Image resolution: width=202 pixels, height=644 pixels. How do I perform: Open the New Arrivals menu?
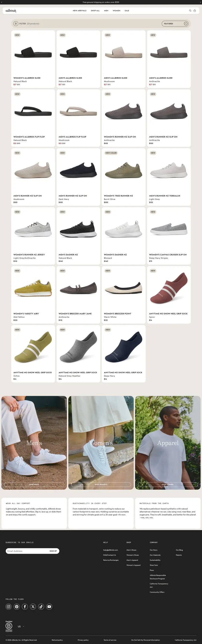tap(79, 11)
